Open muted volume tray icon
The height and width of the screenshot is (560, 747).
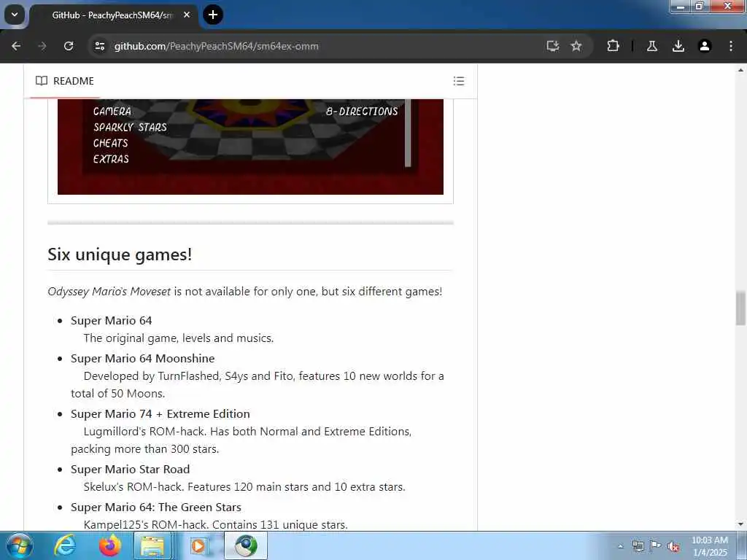[673, 547]
